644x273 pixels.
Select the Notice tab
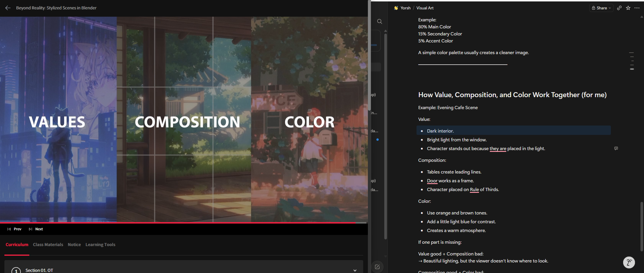coord(74,245)
